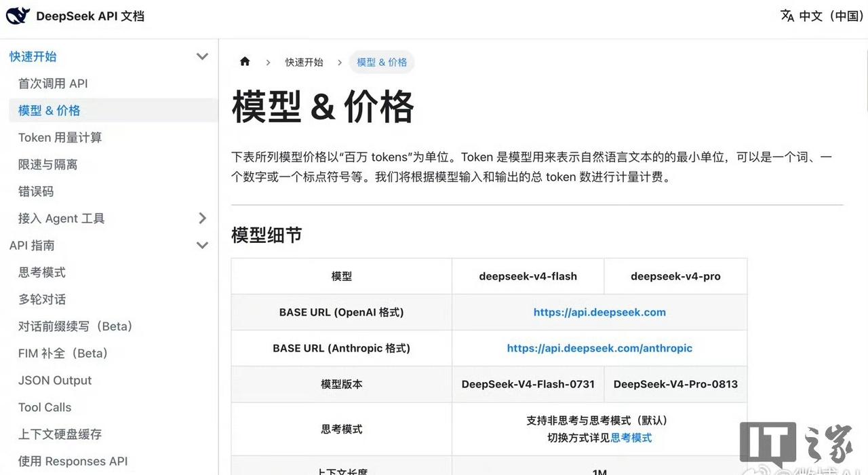Image resolution: width=868 pixels, height=475 pixels.
Task: Click the DeepSeek-V4-Pro-0813 cell
Action: [x=675, y=384]
